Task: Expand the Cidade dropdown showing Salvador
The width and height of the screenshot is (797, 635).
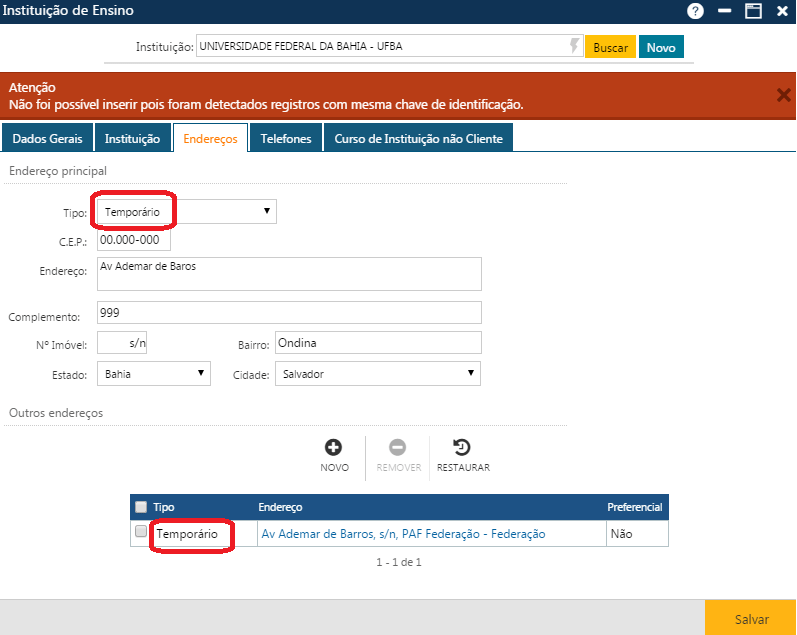Action: [x=377, y=374]
